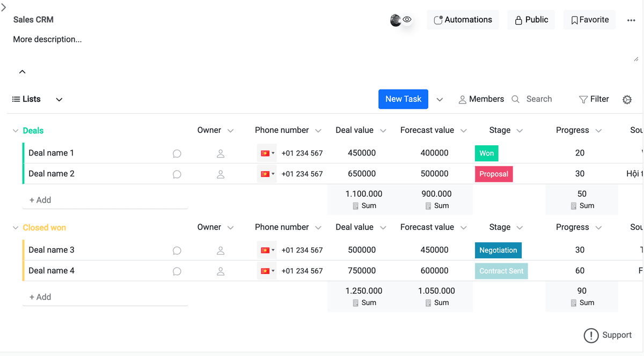The image size is (644, 356).
Task: Assign owner icon for Deal name 3
Action: (220, 250)
